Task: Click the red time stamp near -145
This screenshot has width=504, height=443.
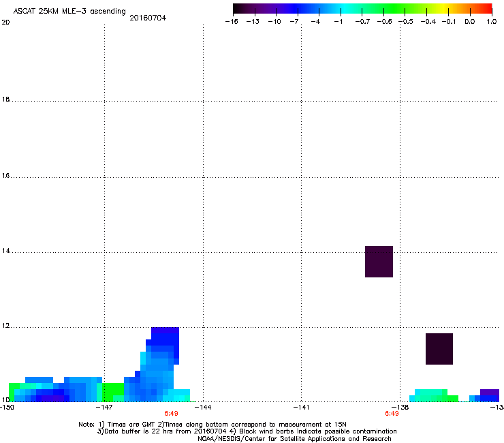Action: coord(171,414)
